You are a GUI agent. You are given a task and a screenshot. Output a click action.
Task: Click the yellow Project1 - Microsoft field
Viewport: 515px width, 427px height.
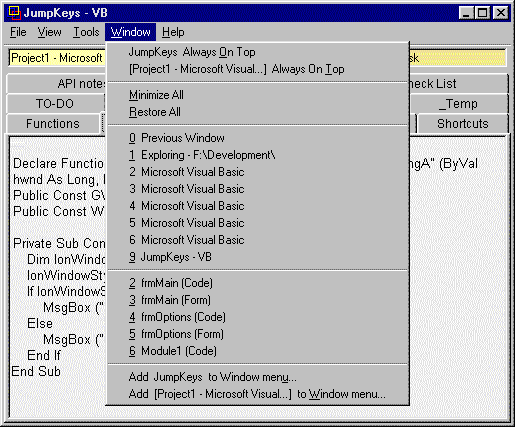pyautogui.click(x=57, y=58)
